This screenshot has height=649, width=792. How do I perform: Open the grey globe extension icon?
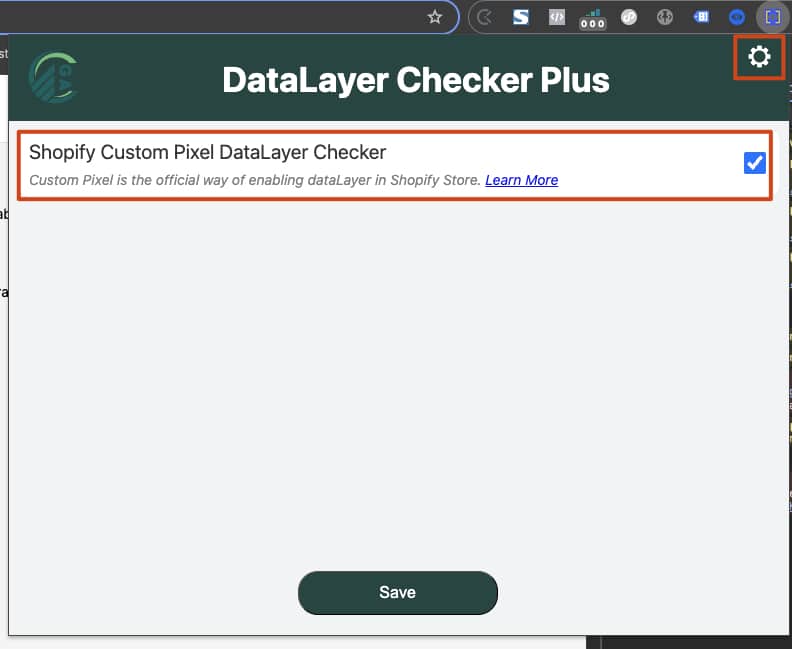(x=665, y=17)
